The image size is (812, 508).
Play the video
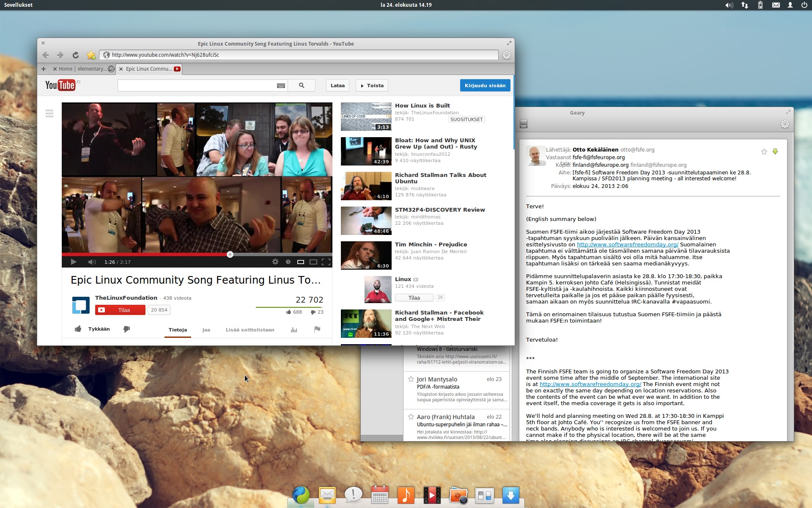tap(74, 262)
